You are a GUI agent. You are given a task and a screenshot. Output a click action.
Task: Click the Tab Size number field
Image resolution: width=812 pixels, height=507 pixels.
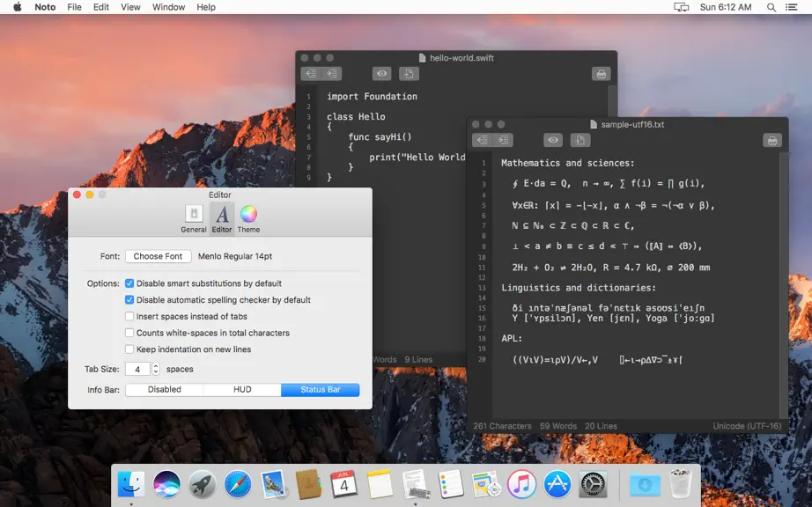click(x=137, y=369)
